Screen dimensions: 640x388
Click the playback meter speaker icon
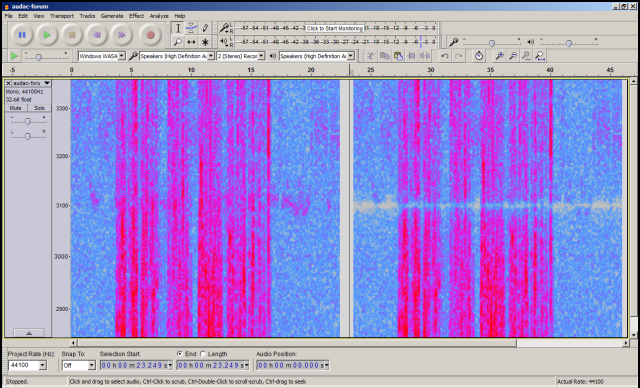224,41
